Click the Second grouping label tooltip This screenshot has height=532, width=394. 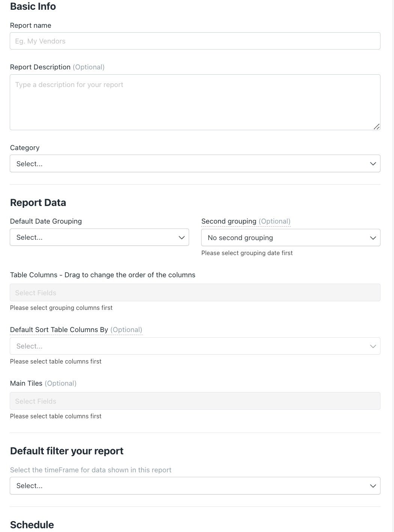246,221
